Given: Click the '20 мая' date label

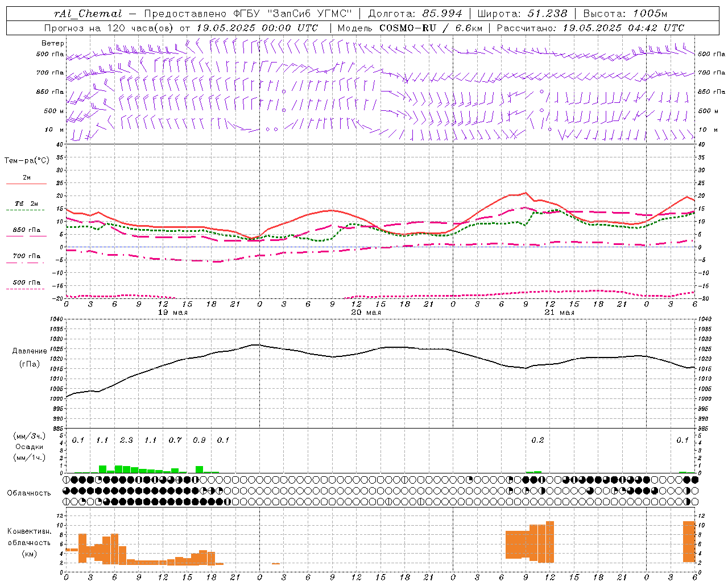Looking at the screenshot, I should click(x=366, y=313).
